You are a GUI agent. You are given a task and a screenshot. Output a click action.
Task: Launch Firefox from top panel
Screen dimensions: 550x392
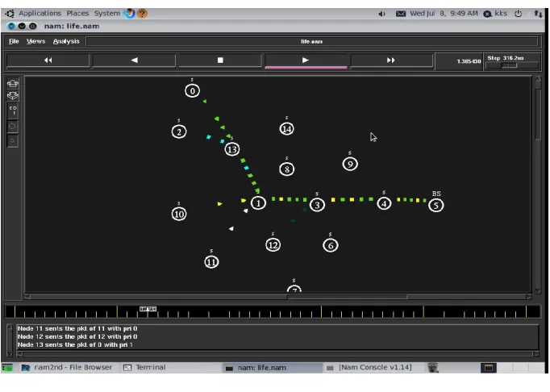pyautogui.click(x=129, y=14)
